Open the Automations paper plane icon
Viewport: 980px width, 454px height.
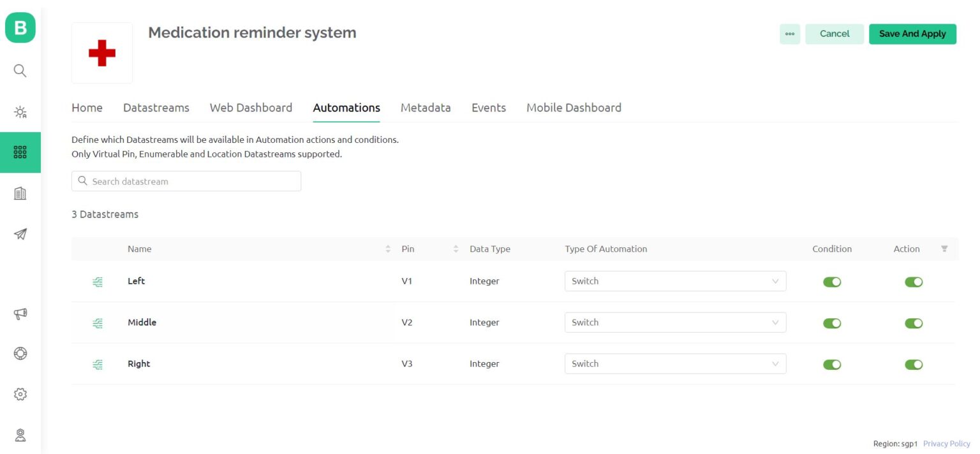pos(20,234)
